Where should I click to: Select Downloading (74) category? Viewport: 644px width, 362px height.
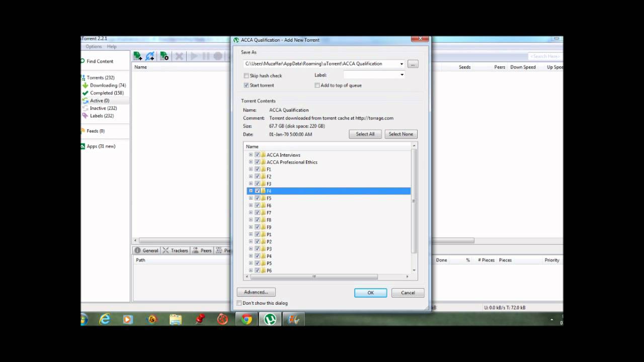click(x=108, y=85)
